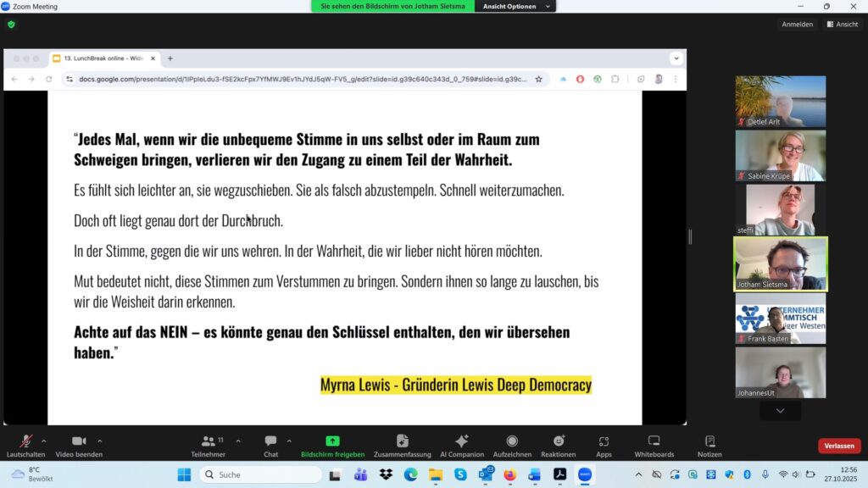This screenshot has width=868, height=488.
Task: Open the Teilnehmer participants list
Action: [x=208, y=445]
